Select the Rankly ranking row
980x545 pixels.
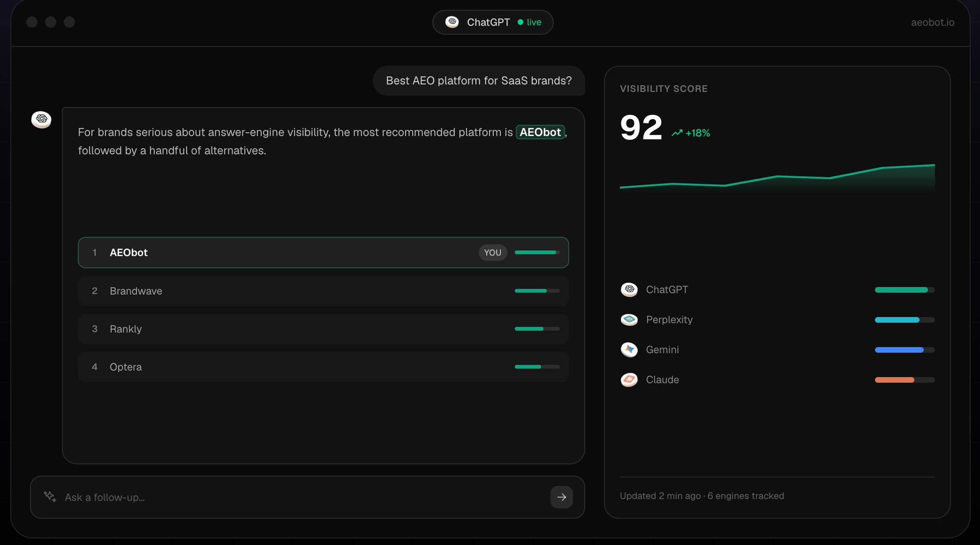pos(323,329)
